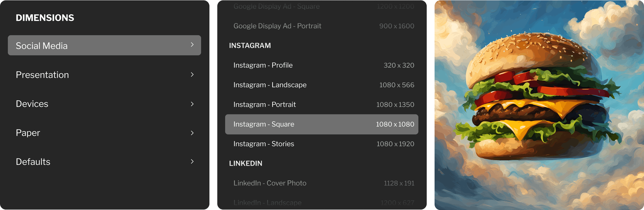Pick the Instagram - Portrait size
This screenshot has width=644, height=210.
322,105
